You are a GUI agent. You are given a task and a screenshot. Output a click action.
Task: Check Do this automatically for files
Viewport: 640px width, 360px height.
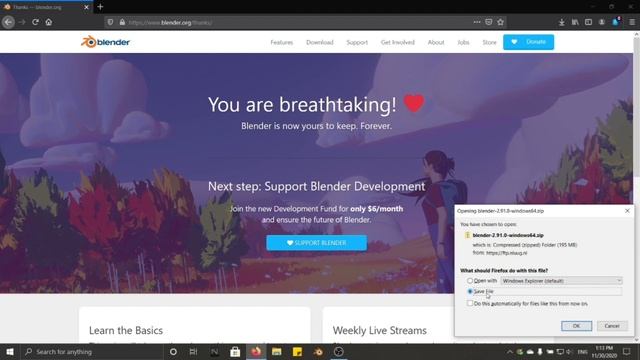click(470, 303)
